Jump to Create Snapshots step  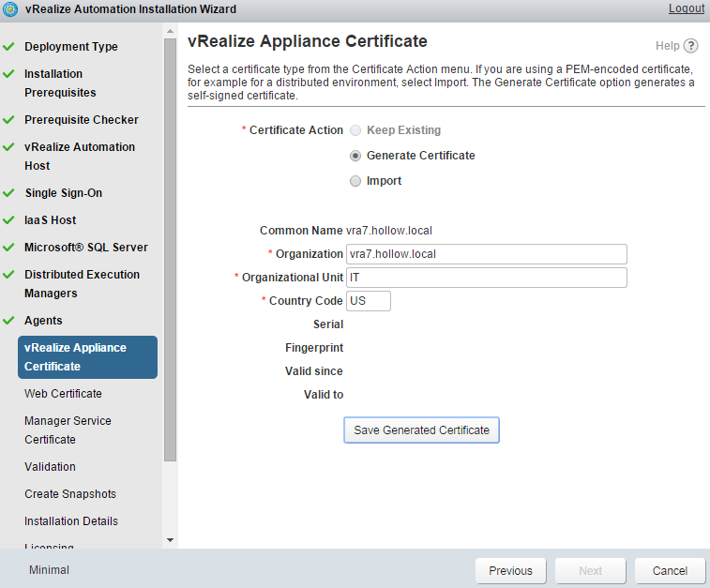[x=71, y=494]
